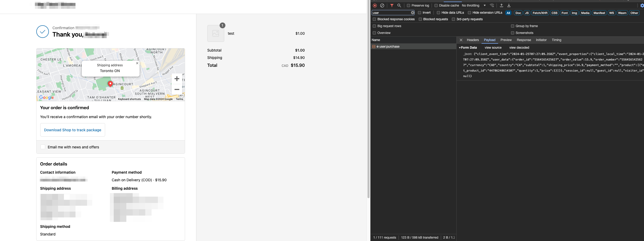Zoom in on the map

177,79
